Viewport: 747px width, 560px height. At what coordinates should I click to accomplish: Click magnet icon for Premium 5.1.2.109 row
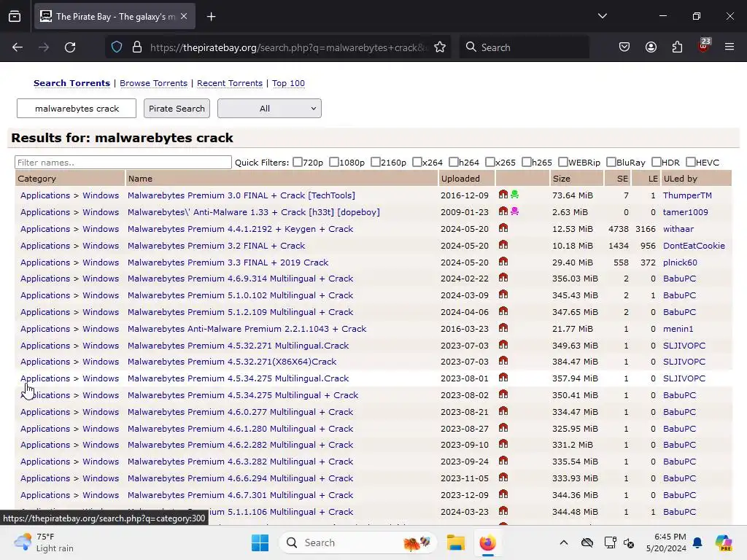[503, 311]
